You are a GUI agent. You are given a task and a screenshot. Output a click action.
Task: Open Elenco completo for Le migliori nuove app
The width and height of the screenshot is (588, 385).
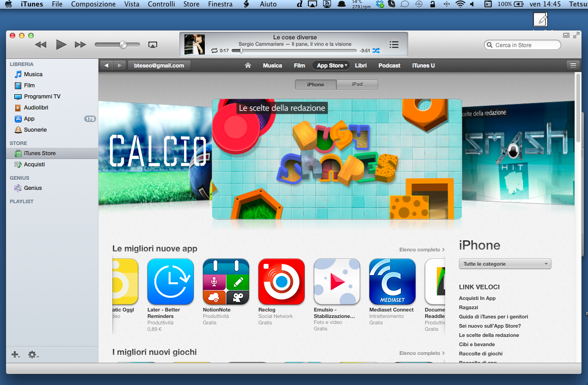[422, 250]
